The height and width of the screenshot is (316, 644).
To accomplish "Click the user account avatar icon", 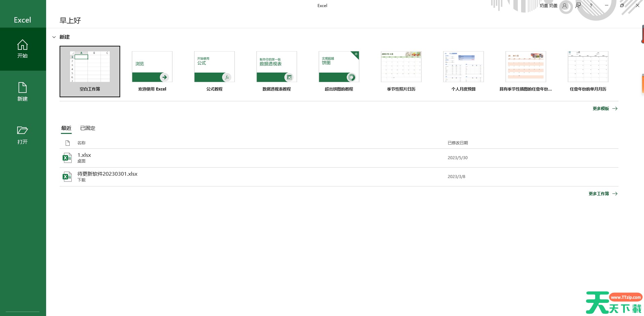I will coord(565,6).
